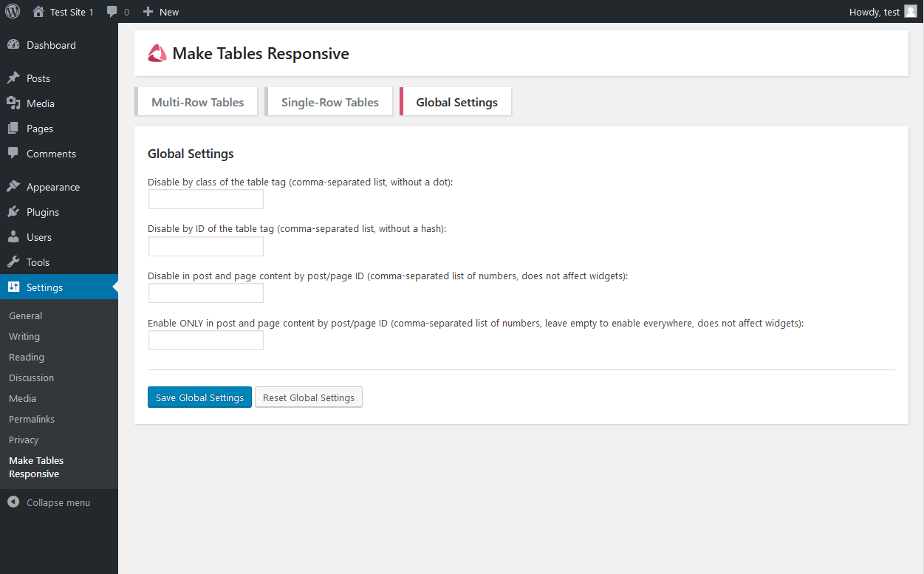Open the Permalinks settings page
Screen dimensions: 924x574
click(32, 419)
